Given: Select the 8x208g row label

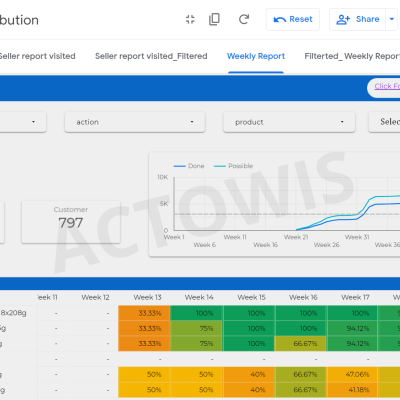Looking at the screenshot, I should [13, 313].
